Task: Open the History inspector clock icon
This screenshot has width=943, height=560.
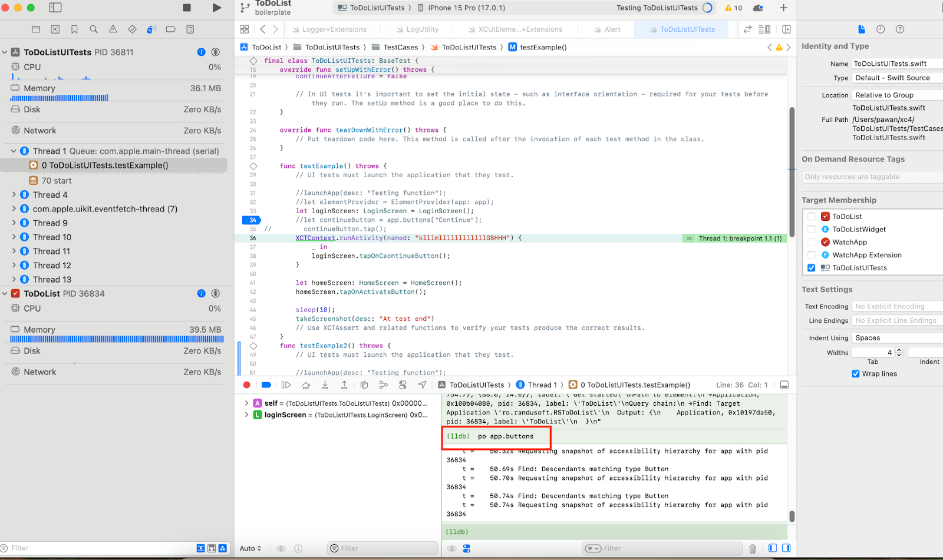Action: click(881, 29)
